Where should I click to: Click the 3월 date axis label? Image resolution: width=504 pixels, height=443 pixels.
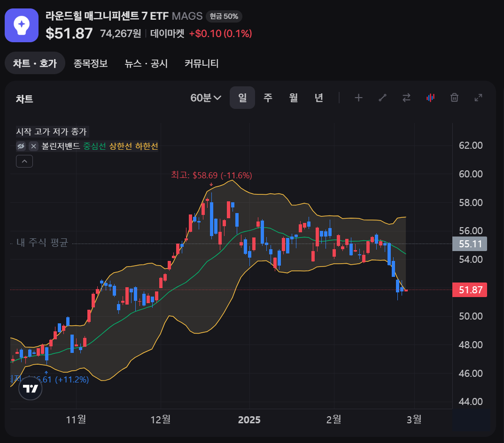[x=414, y=420]
